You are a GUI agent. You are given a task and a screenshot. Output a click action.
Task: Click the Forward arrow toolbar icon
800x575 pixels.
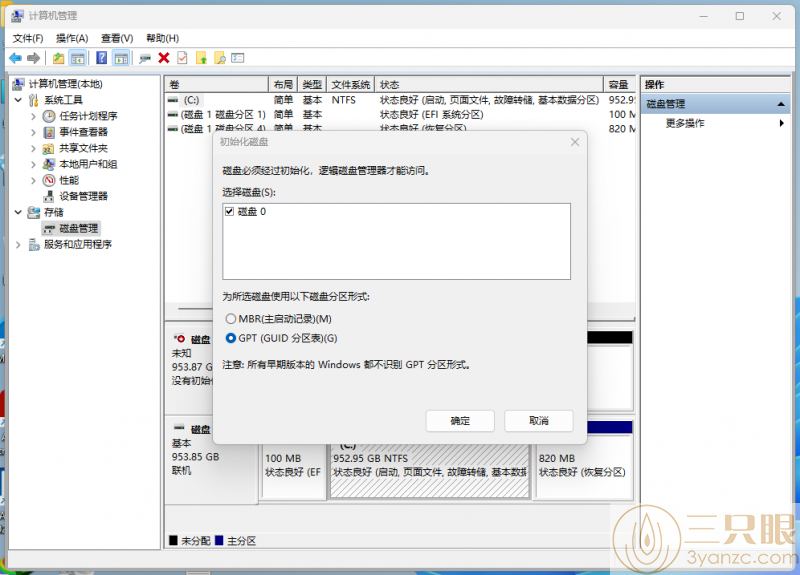point(34,58)
